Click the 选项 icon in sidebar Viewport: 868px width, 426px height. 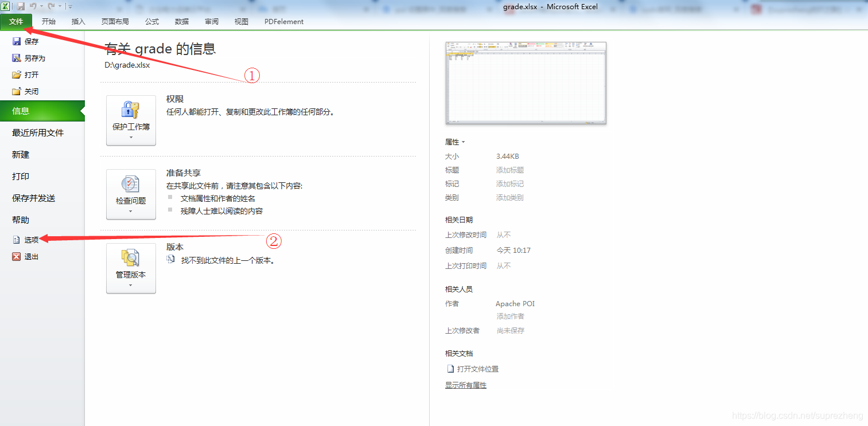pos(17,240)
